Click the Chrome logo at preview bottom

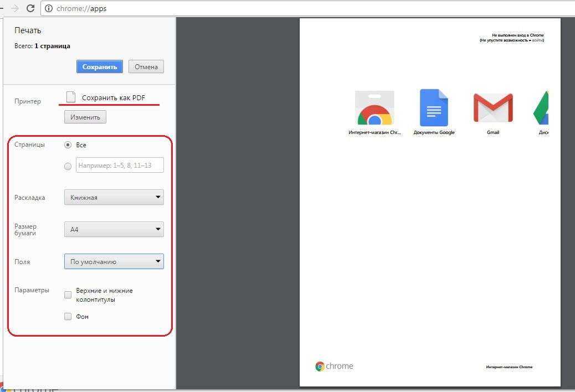pos(334,366)
